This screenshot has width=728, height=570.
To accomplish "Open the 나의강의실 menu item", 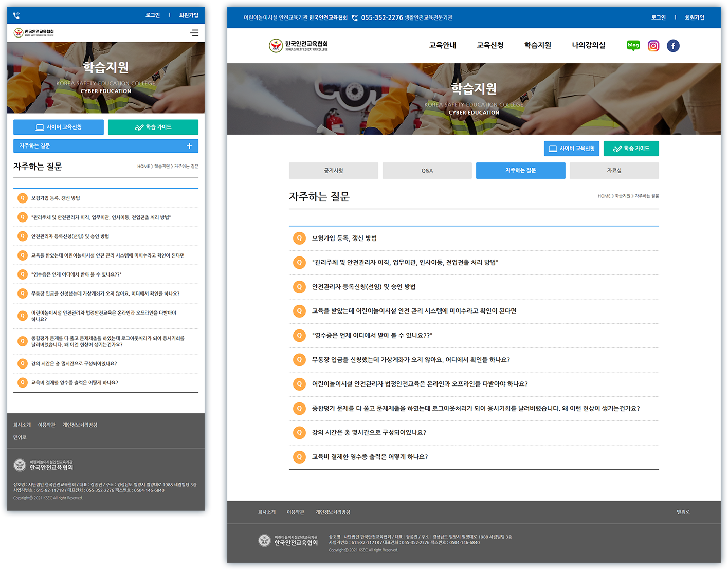I will (x=588, y=45).
